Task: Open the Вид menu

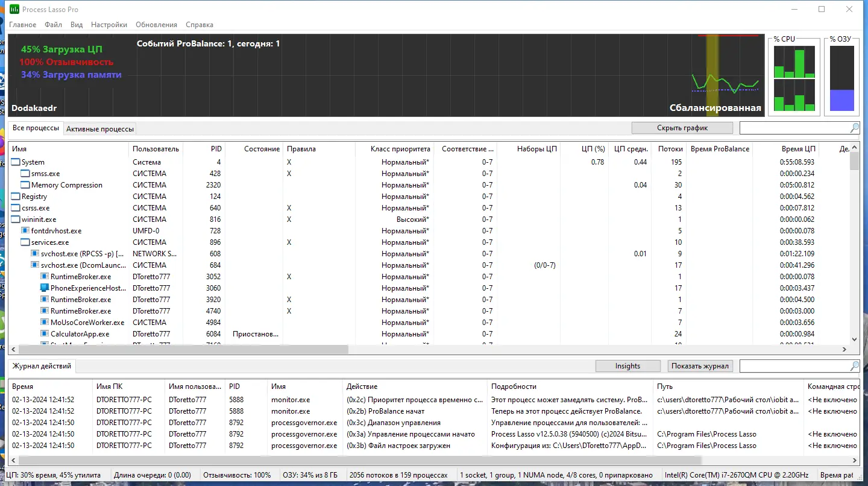Action: 77,25
